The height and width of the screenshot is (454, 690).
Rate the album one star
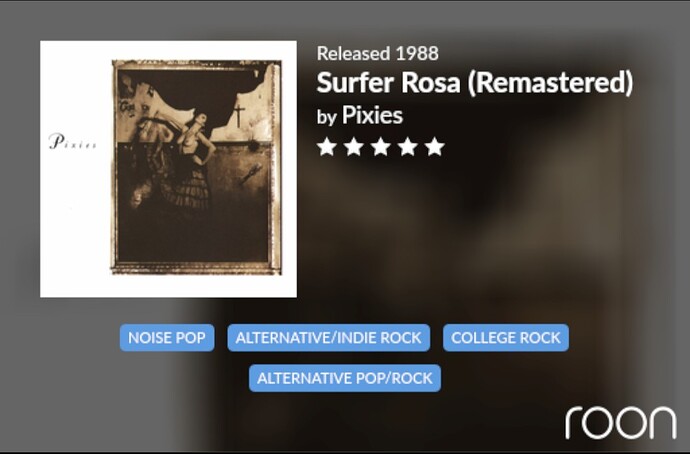327,146
